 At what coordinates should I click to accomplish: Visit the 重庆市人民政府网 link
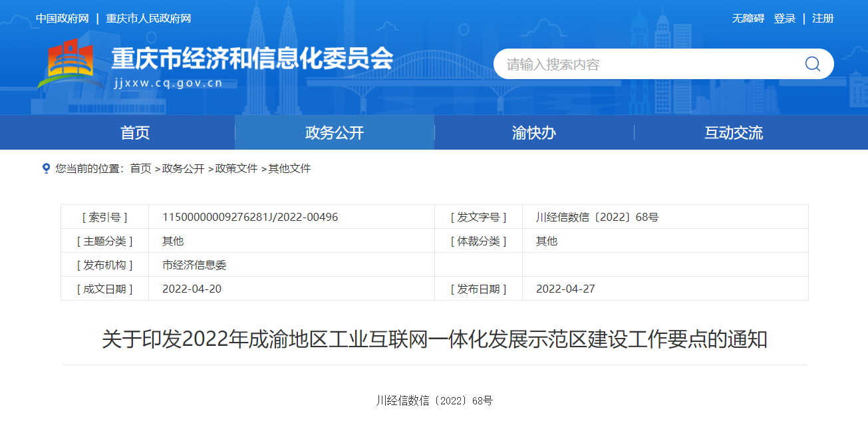point(148,19)
